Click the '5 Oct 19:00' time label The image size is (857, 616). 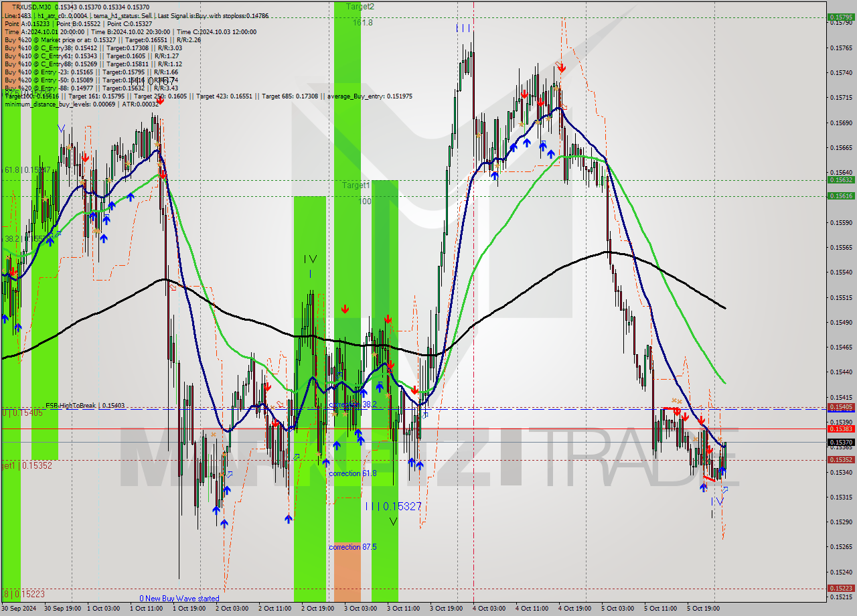705,609
